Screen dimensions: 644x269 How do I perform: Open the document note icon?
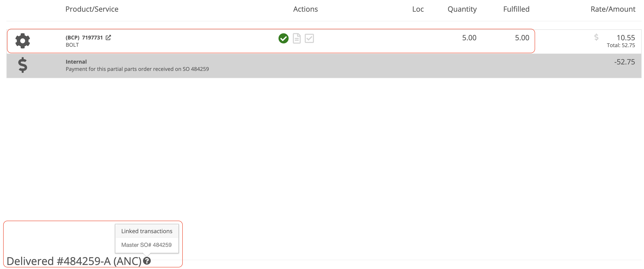[296, 38]
